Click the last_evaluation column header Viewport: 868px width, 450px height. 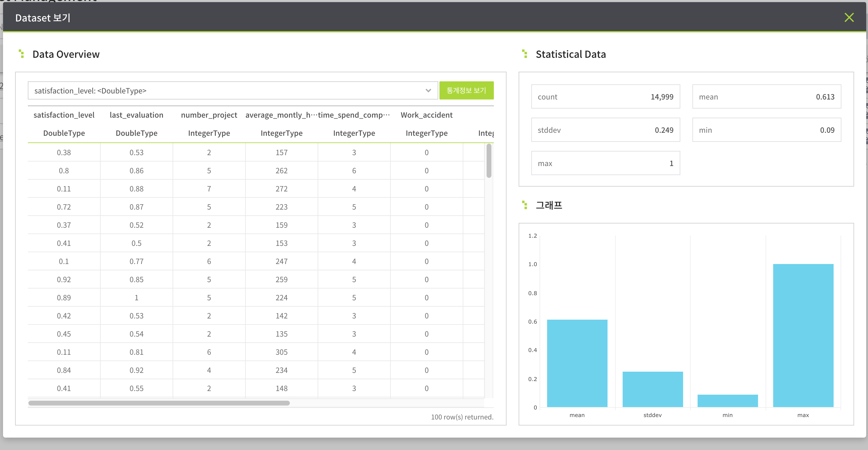tap(137, 115)
